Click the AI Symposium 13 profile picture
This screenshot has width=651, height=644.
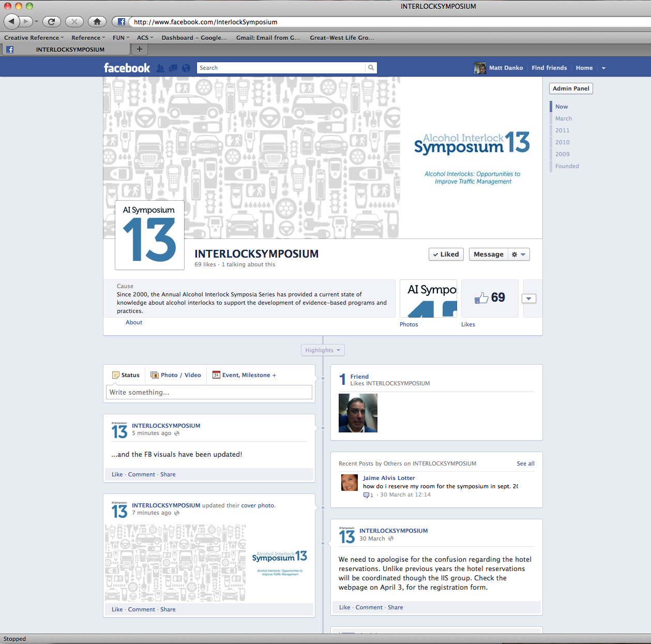tap(149, 235)
